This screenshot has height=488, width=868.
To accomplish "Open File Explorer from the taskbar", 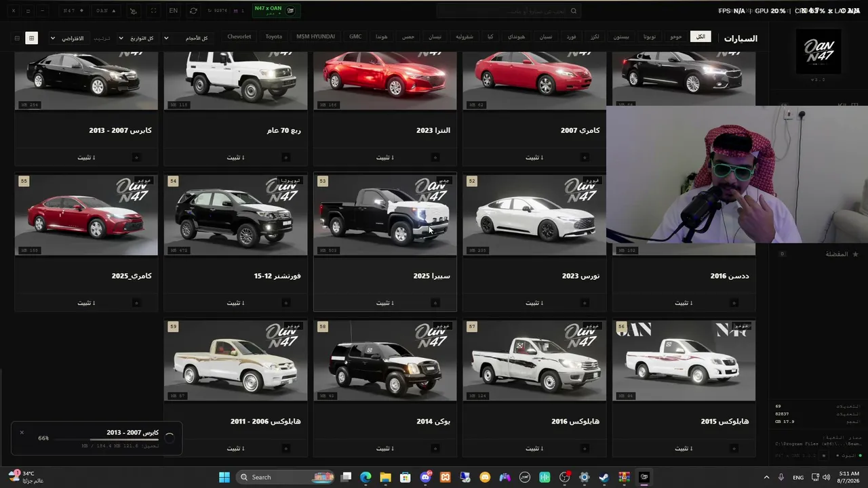I will point(385,477).
